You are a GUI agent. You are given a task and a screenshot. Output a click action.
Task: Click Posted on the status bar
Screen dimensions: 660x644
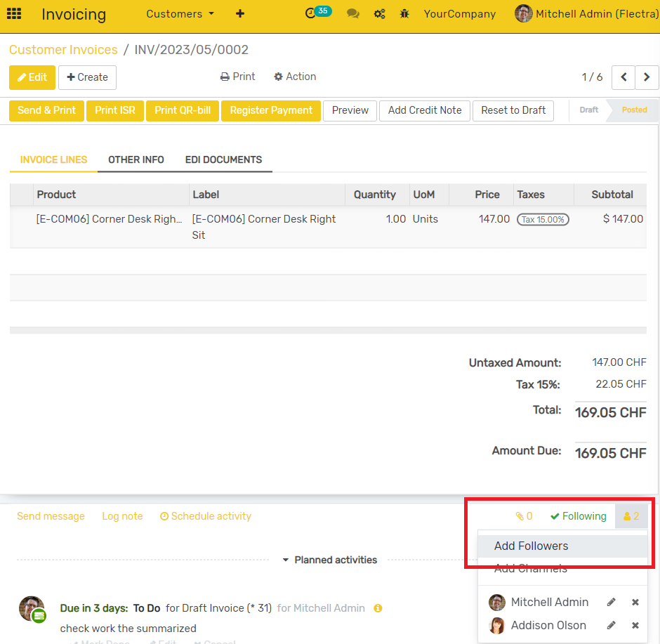click(x=634, y=110)
